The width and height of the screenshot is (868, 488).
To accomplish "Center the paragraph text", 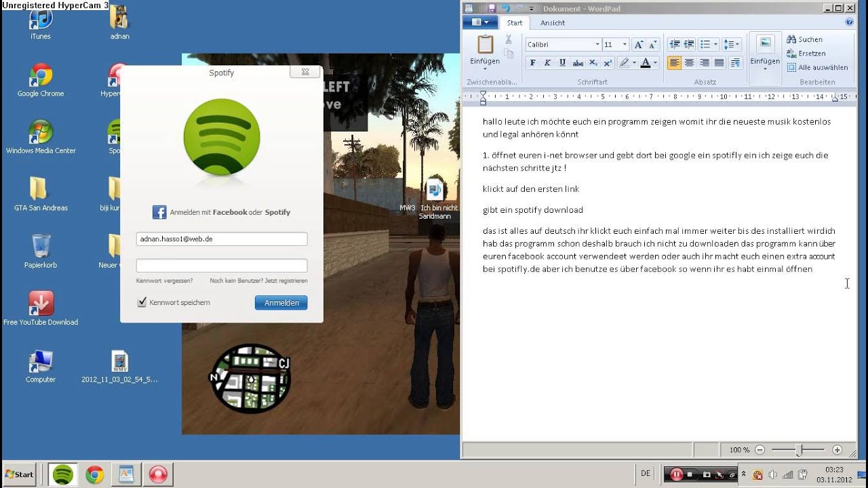I will 689,63.
